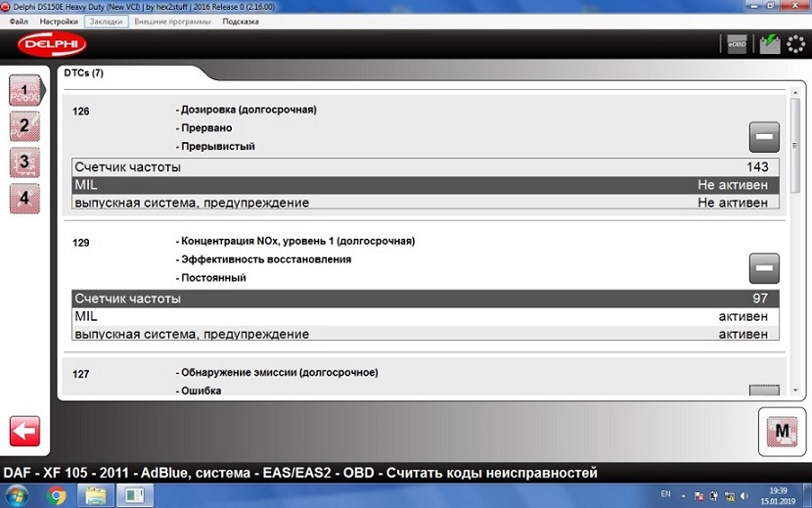Click the vertical scrollbar thumb
The height and width of the screenshot is (508, 812).
pyautogui.click(x=796, y=145)
